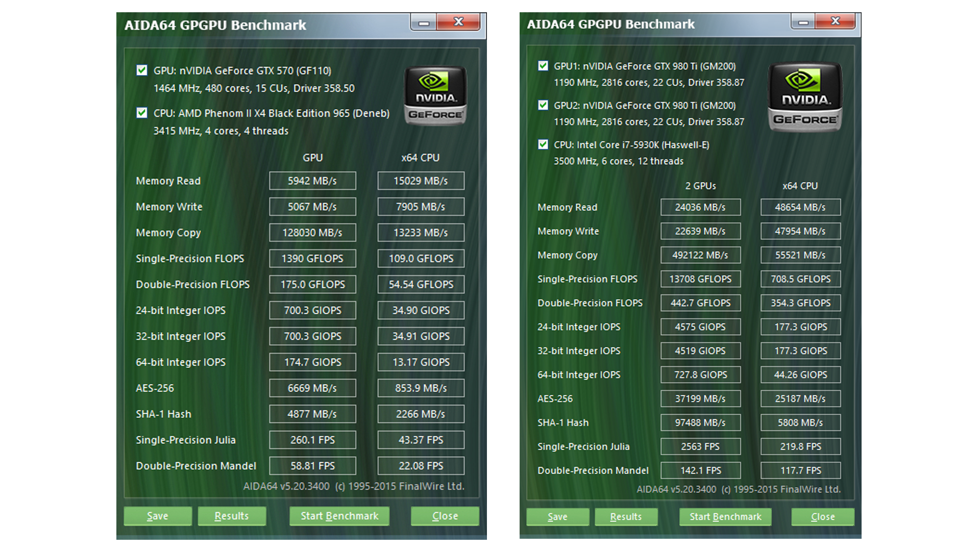980x551 pixels.
Task: Select the 708.5 GFLOPS CPU value
Action: tap(800, 279)
